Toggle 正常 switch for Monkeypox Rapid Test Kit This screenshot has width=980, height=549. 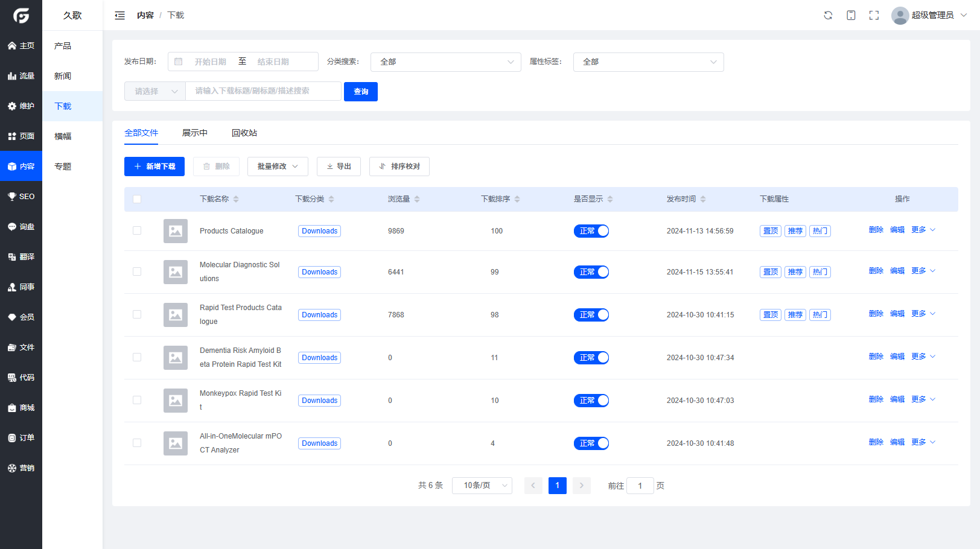(591, 401)
